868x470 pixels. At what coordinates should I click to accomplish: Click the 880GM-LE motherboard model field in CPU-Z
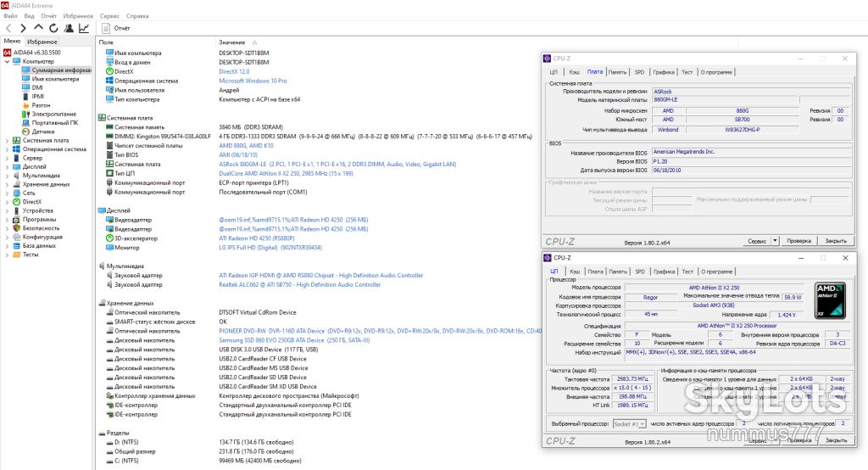click(726, 100)
